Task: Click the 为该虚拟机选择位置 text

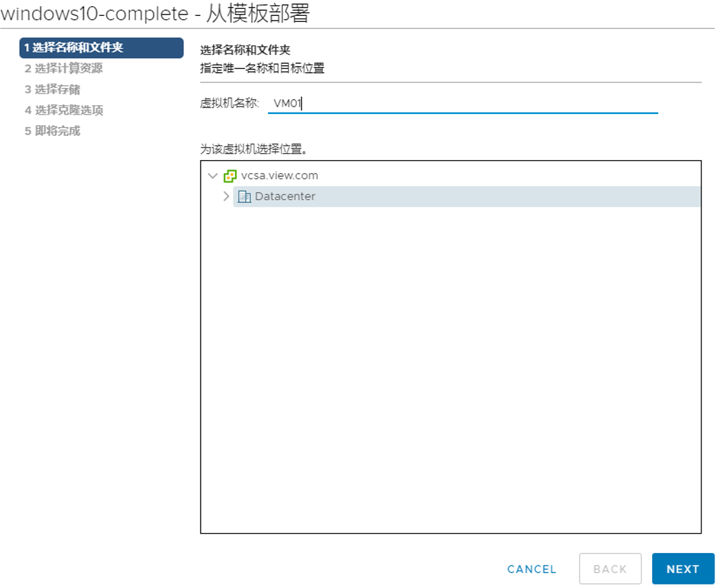Action: tap(254, 149)
